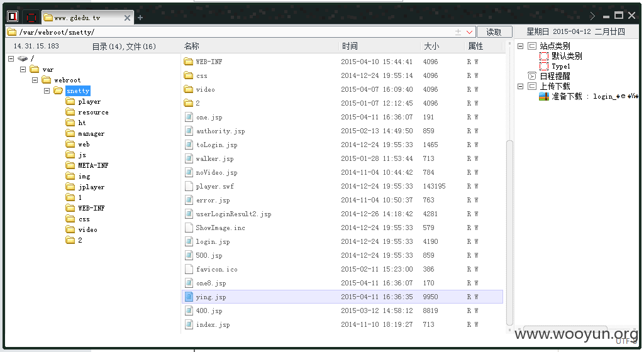Select the drive root icon in tree
Viewport: 644px width, 352px height.
(23, 58)
